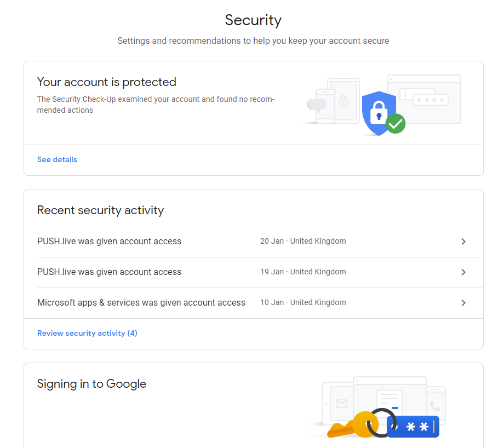Expand the 20 Jan PUSH.live chevron

click(x=463, y=242)
